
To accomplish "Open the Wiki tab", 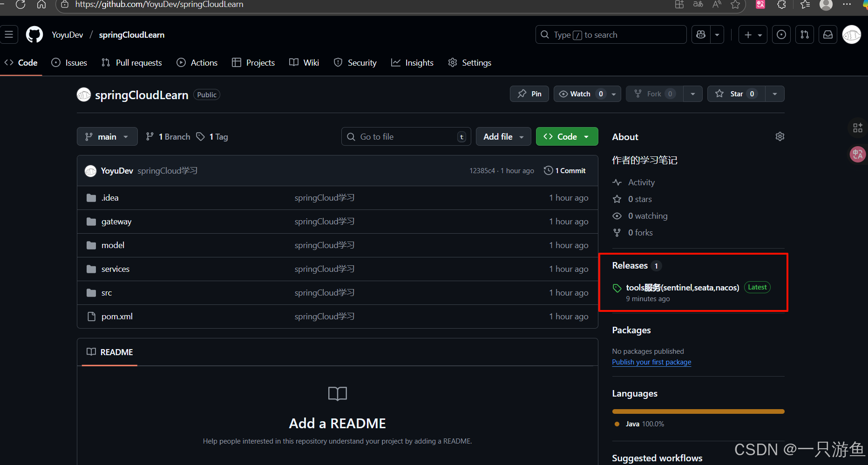I will point(304,63).
